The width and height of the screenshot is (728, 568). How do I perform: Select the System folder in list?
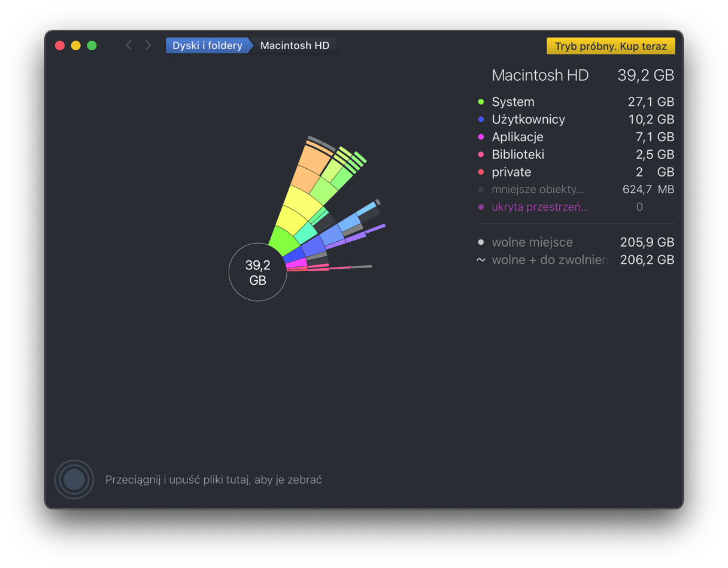(513, 102)
